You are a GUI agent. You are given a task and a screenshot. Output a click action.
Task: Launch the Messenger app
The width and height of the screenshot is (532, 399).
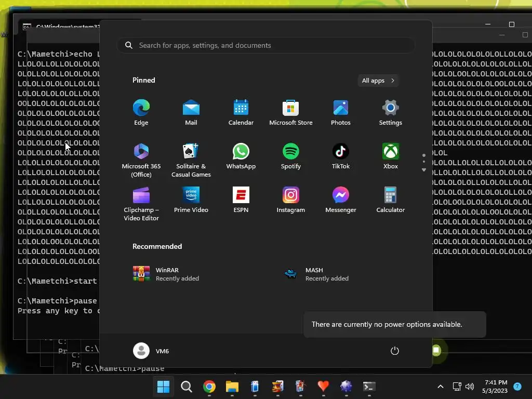tap(341, 200)
